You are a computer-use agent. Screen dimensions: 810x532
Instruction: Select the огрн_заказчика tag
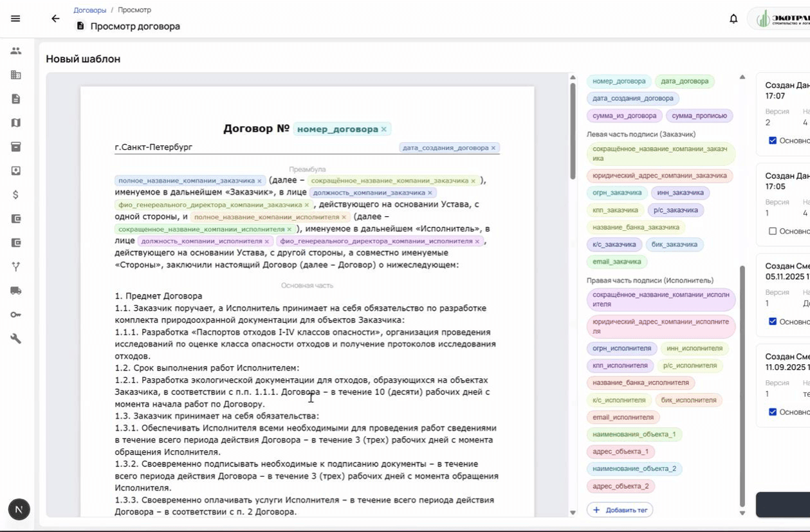click(617, 193)
